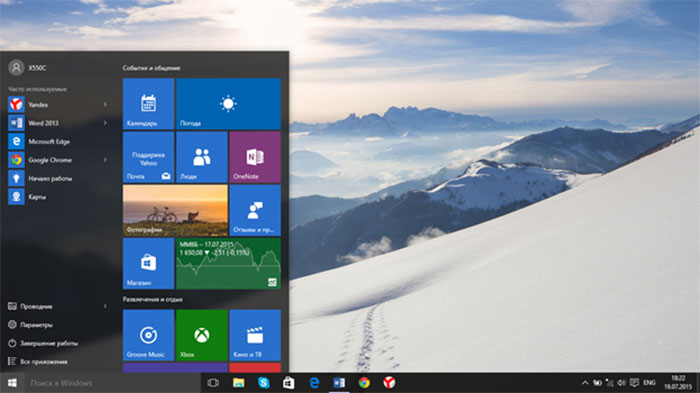This screenshot has height=393, width=700.
Task: Click the X550C user account
Action: click(28, 68)
